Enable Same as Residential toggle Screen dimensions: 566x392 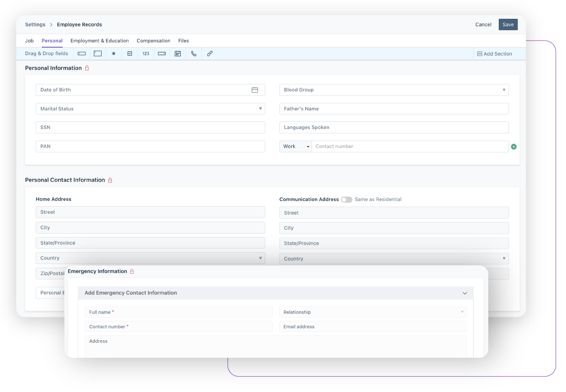347,200
